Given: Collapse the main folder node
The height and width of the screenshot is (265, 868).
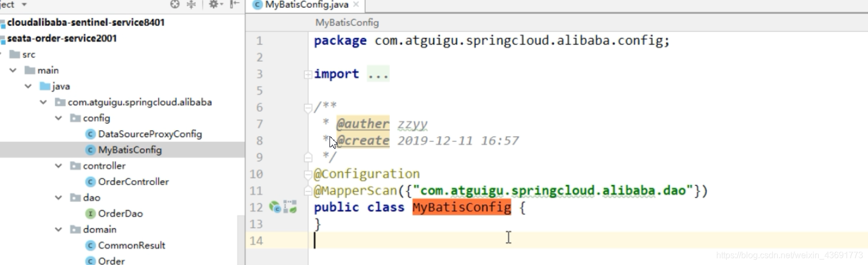Looking at the screenshot, I should (x=13, y=70).
